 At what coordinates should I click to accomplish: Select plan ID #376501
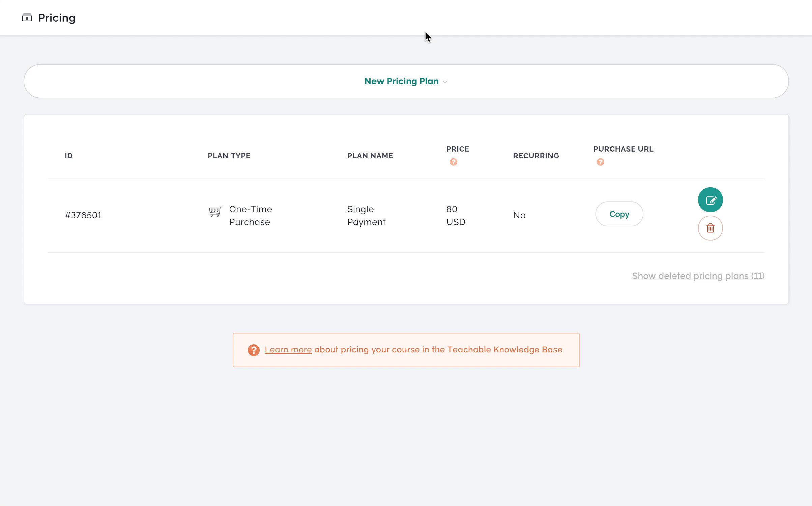[x=83, y=215]
